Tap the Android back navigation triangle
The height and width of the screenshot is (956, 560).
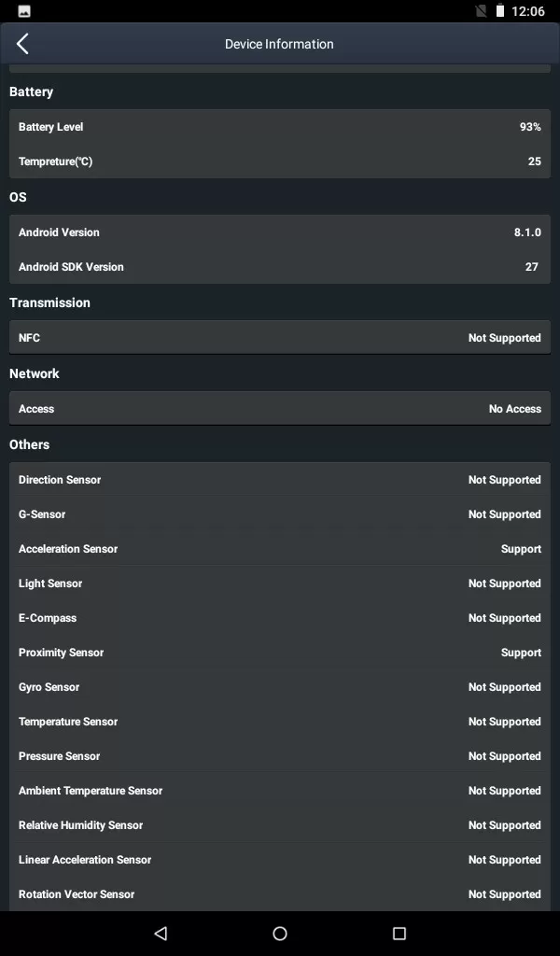tap(161, 934)
